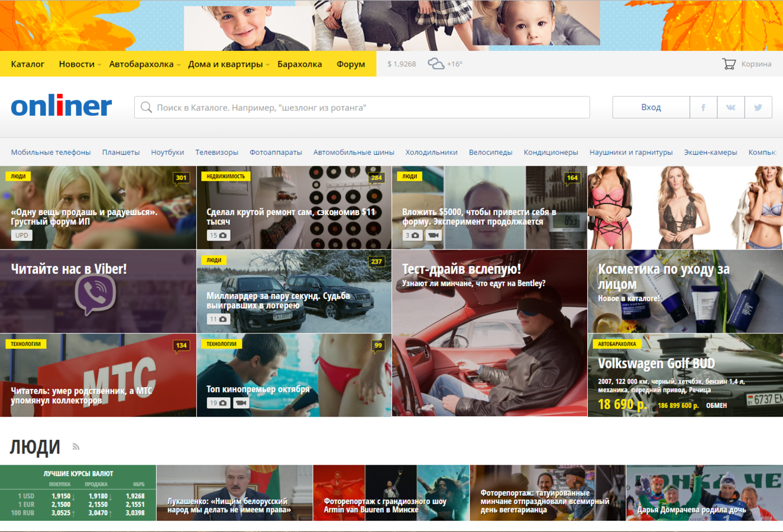Click the 19 photos badge on кинопремьеры article
Screen dimensions: 783x532
218,403
